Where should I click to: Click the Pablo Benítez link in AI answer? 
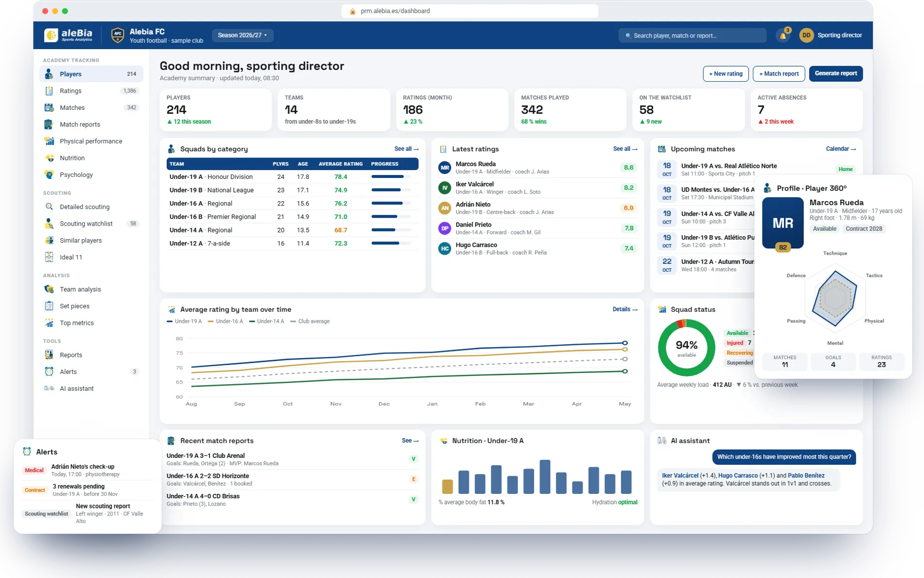click(x=806, y=475)
